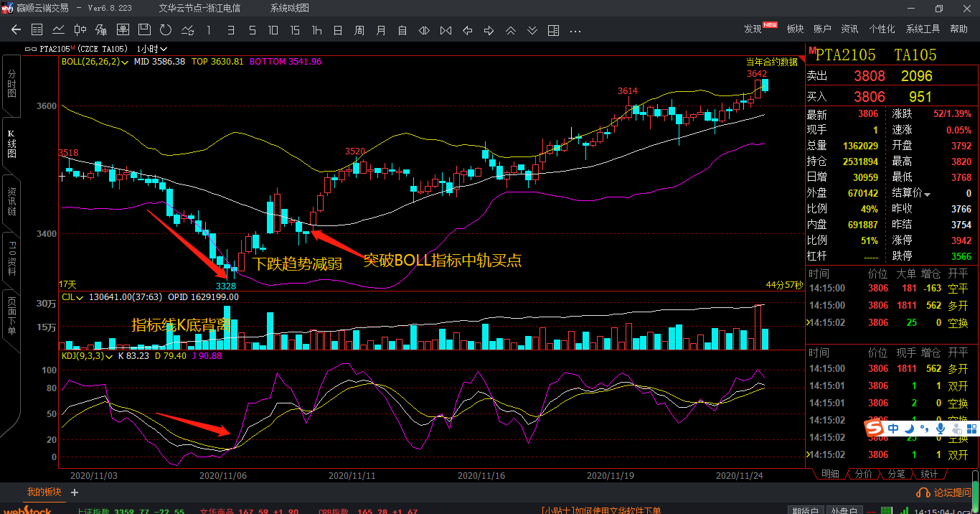Screen dimensions: 980x514
Task: Compress chart horizontally with inward arrows icon
Action: (x=446, y=30)
